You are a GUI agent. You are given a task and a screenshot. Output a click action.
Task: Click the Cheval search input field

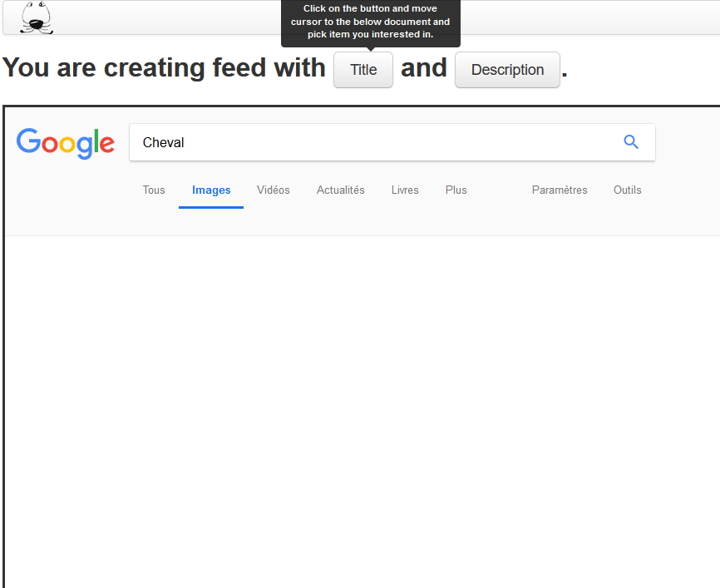click(x=374, y=142)
